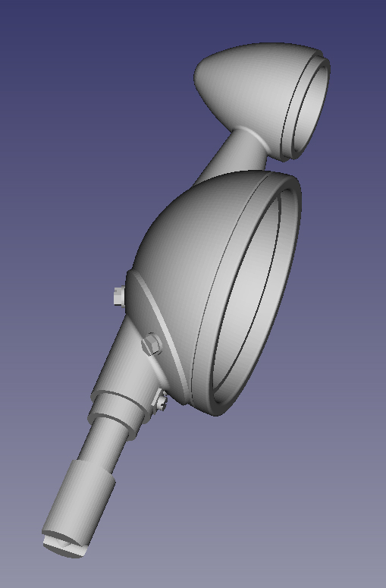Click the hex nut on the mounting bracket

(x=152, y=344)
